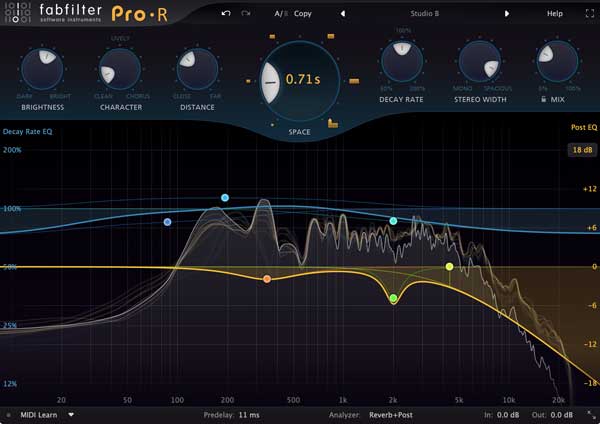
Task: Click the small marker left of Space
Action: [248, 81]
